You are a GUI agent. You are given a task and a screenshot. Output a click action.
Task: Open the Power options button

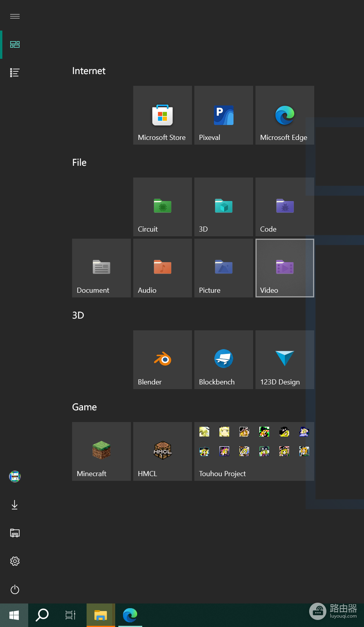[15, 589]
